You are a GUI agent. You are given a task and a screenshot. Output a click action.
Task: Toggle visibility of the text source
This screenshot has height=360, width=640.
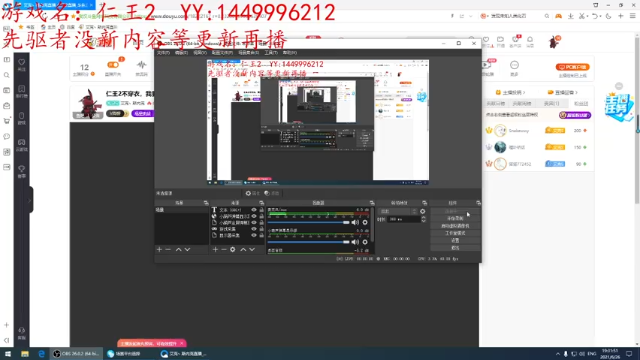coord(254,210)
